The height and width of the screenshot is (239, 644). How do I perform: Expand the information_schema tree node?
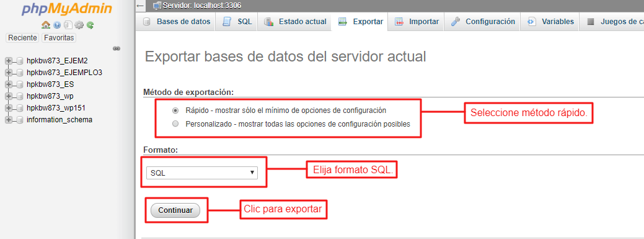tap(7, 120)
